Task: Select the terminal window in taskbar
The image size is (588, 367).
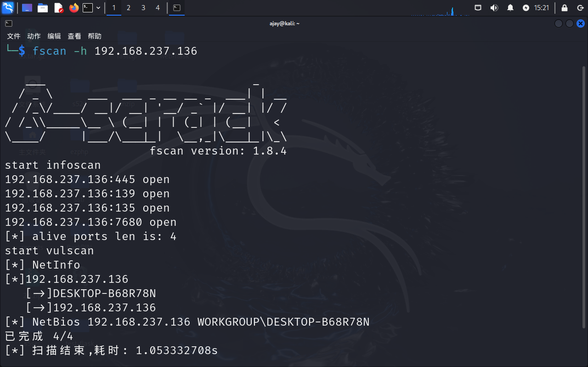Action: pos(177,8)
